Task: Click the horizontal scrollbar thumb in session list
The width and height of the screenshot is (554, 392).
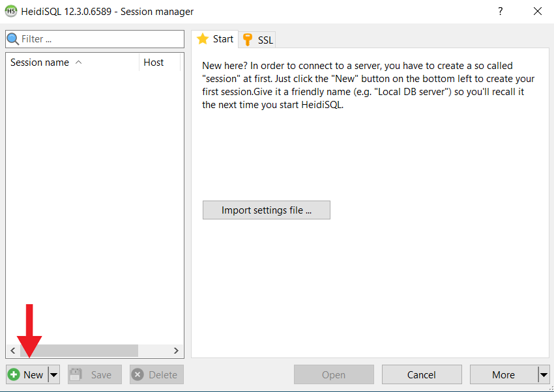Action: point(79,350)
